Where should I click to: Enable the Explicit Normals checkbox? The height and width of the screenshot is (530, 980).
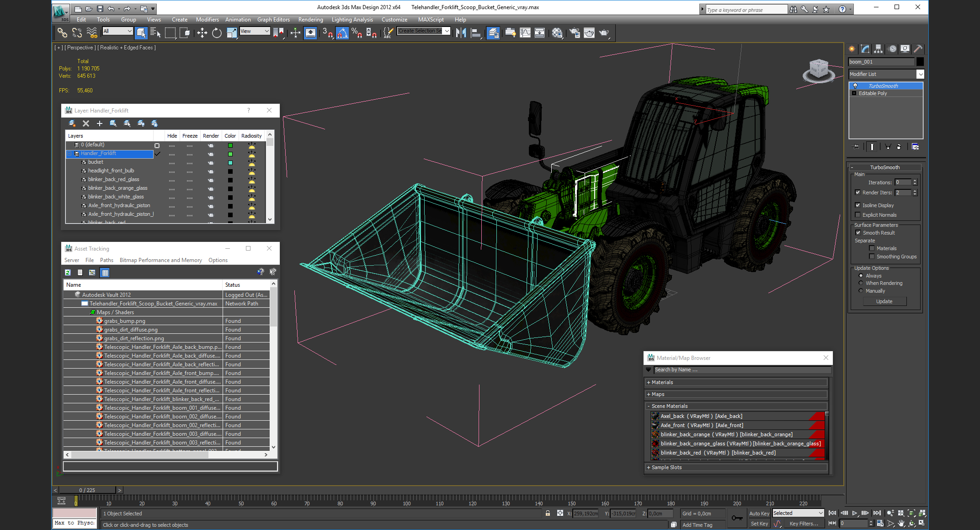click(x=857, y=215)
